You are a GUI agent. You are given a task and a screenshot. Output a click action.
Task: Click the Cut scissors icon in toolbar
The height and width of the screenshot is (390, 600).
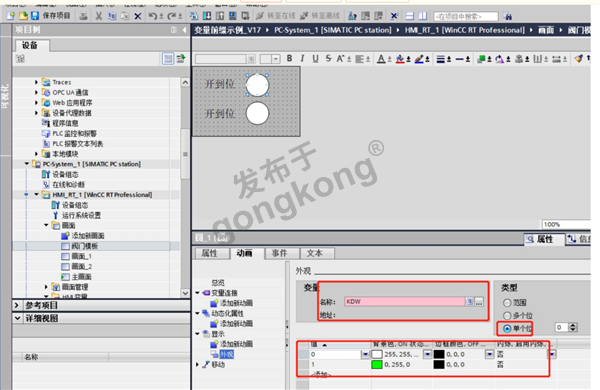point(99,16)
